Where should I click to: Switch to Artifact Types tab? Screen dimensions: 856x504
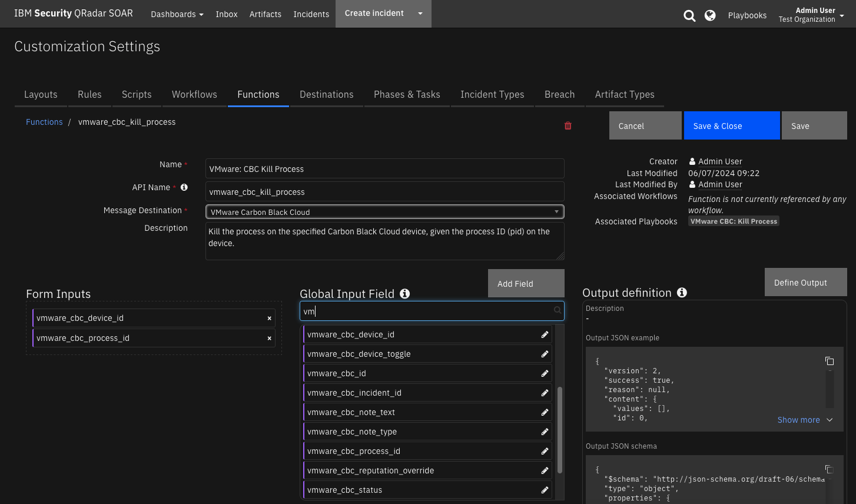(625, 94)
